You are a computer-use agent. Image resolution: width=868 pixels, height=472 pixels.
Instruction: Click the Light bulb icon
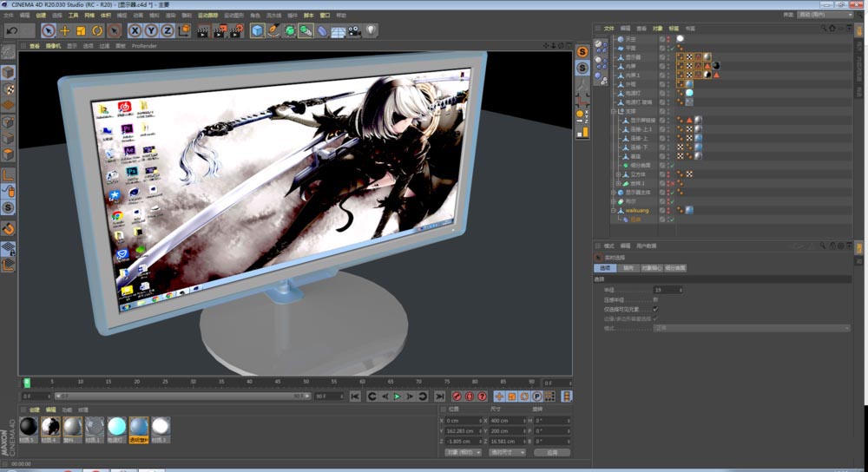point(371,31)
